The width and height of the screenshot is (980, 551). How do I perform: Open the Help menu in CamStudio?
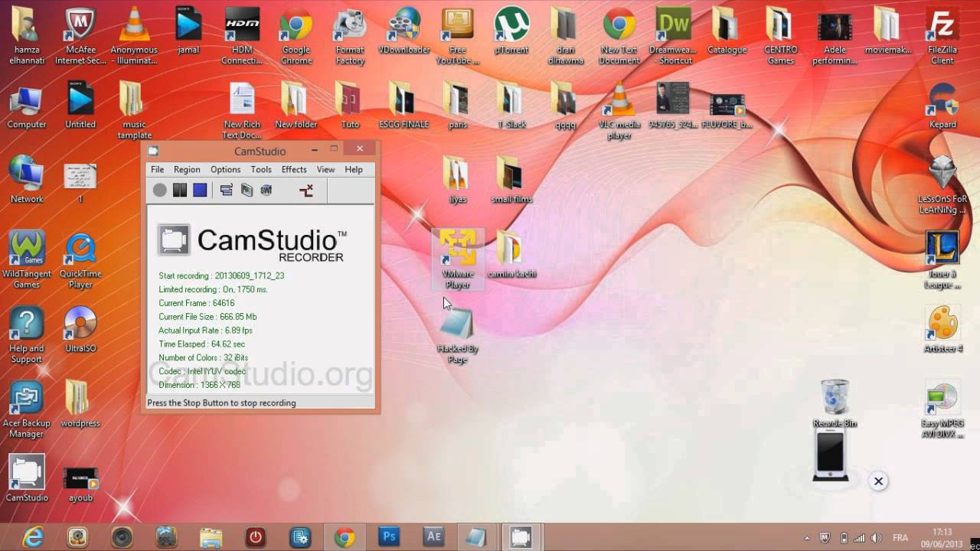354,169
